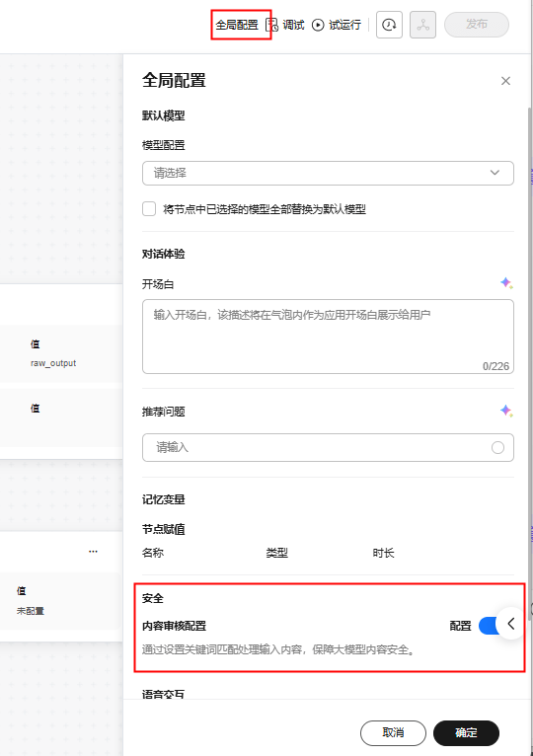The image size is (533, 756).
Task: Collapse the side panel with the chevron button
Action: pos(511,624)
